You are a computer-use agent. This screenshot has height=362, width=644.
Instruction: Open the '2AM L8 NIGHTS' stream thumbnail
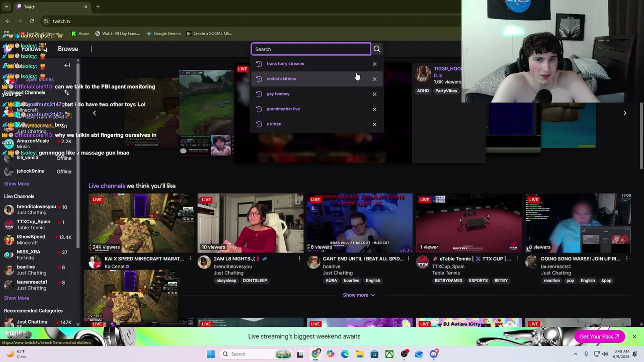click(251, 223)
